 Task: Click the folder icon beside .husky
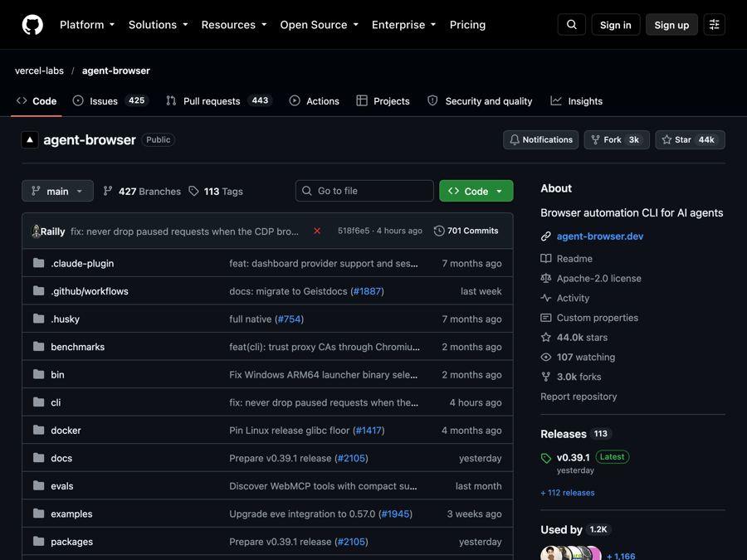click(38, 319)
